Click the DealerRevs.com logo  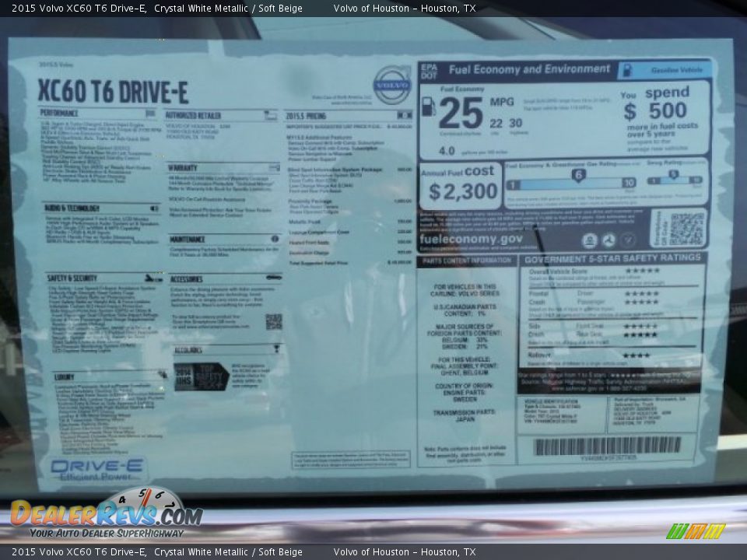point(107,514)
